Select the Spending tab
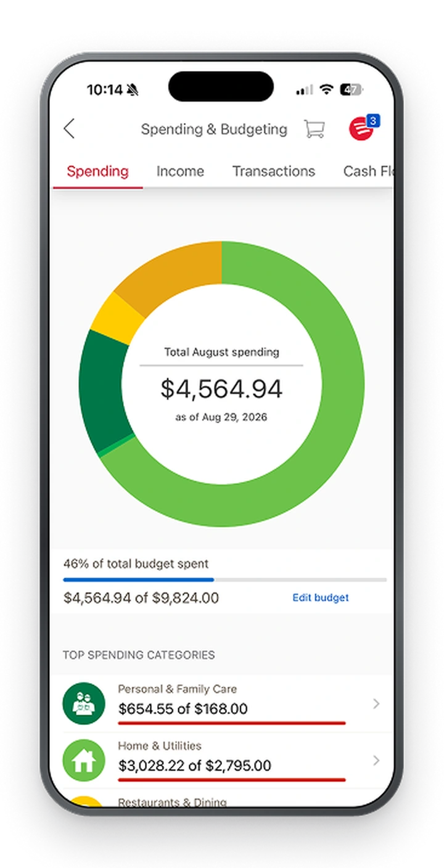The height and width of the screenshot is (868, 444). click(x=97, y=171)
